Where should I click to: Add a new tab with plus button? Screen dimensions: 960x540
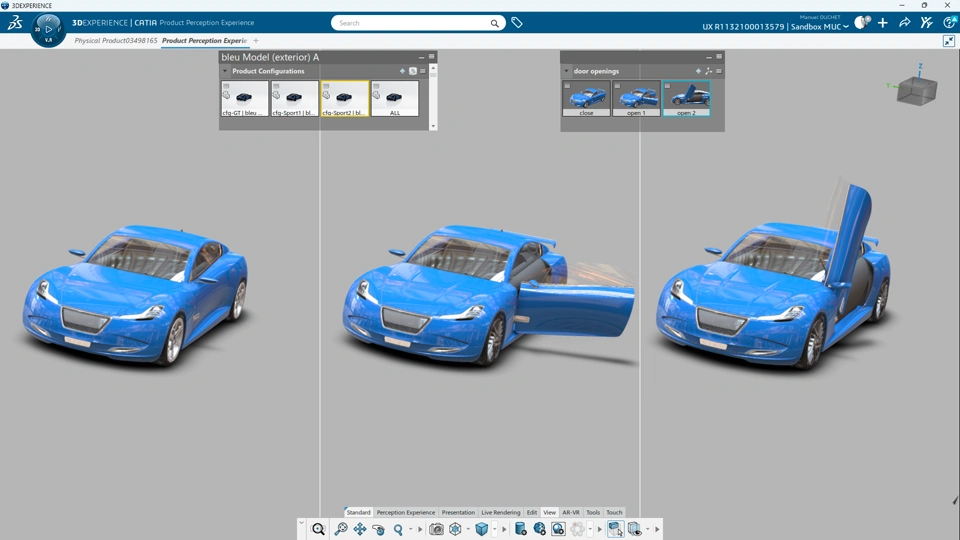tap(256, 40)
